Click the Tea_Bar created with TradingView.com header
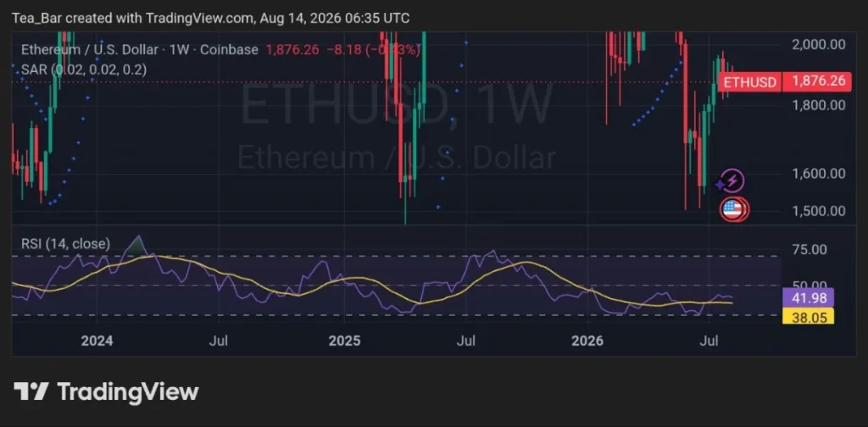The image size is (868, 427). click(x=210, y=19)
